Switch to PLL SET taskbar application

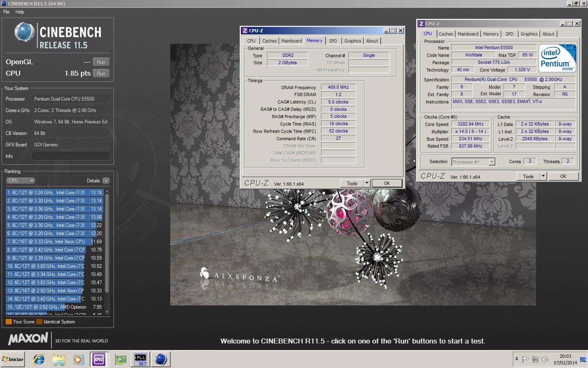(x=140, y=359)
